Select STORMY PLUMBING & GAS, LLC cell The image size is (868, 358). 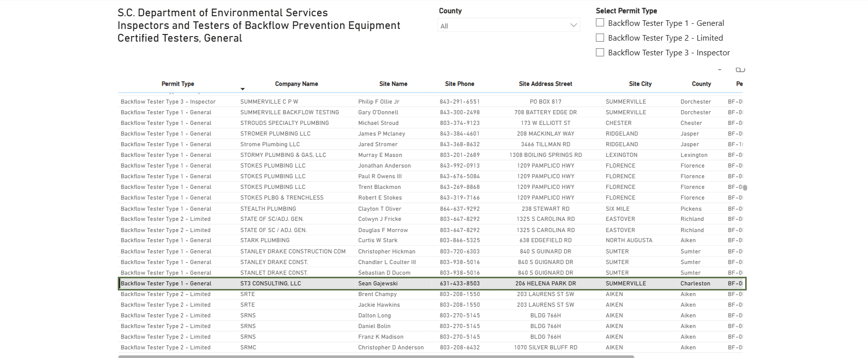(283, 155)
